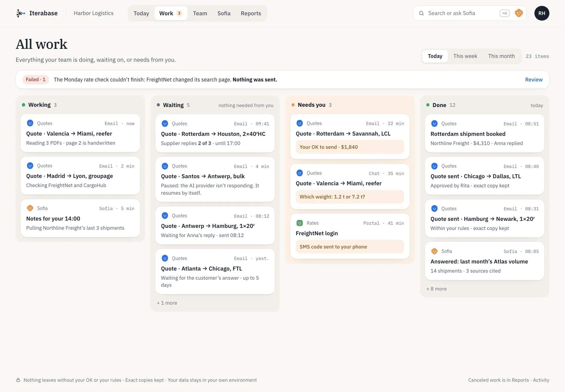
Task: Select the Today time range toggle
Action: (435, 56)
